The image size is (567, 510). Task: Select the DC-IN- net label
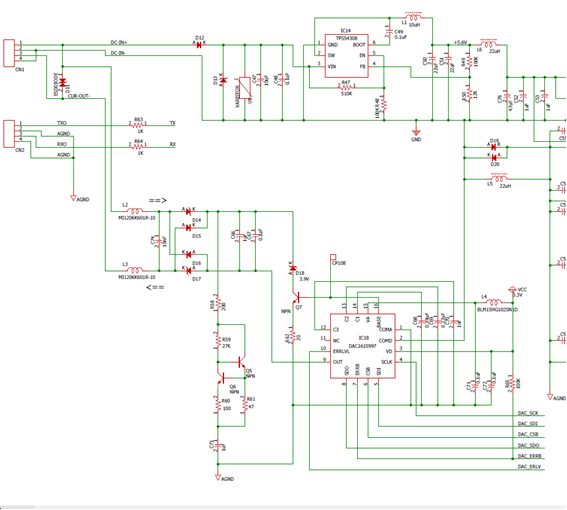click(x=118, y=53)
